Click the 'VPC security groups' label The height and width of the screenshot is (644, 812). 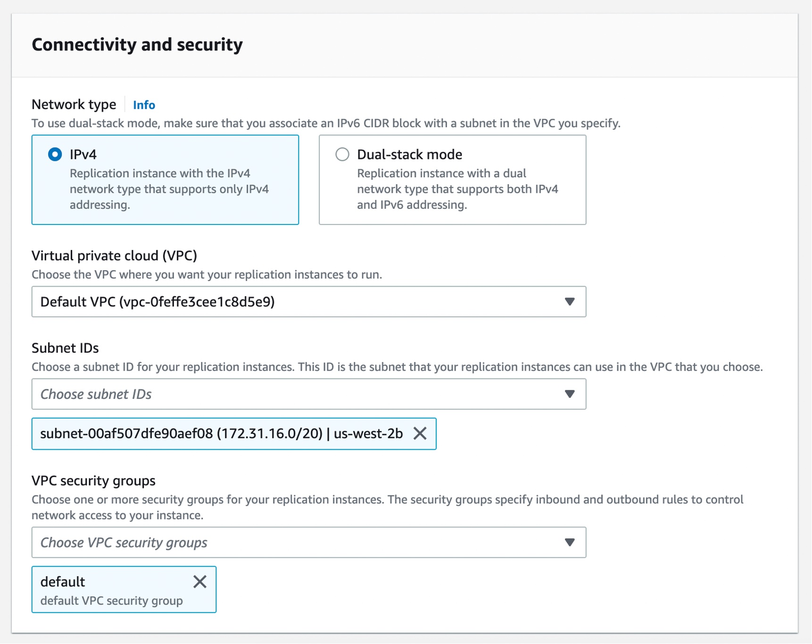[x=93, y=481]
